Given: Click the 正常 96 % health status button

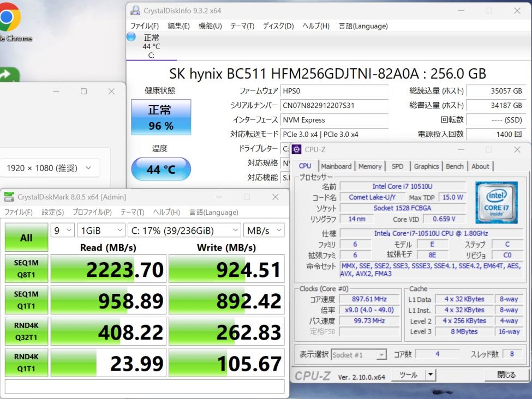Looking at the screenshot, I should [x=161, y=117].
